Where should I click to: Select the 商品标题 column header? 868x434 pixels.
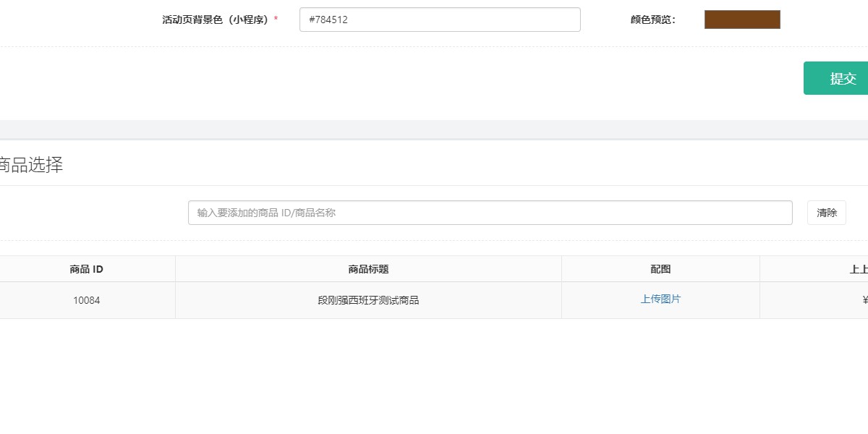[368, 269]
